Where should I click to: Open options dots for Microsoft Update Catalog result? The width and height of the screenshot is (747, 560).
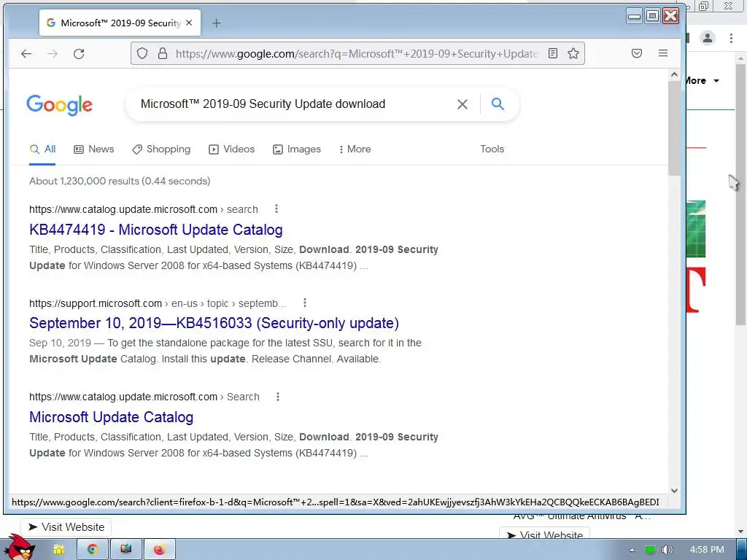point(278,396)
